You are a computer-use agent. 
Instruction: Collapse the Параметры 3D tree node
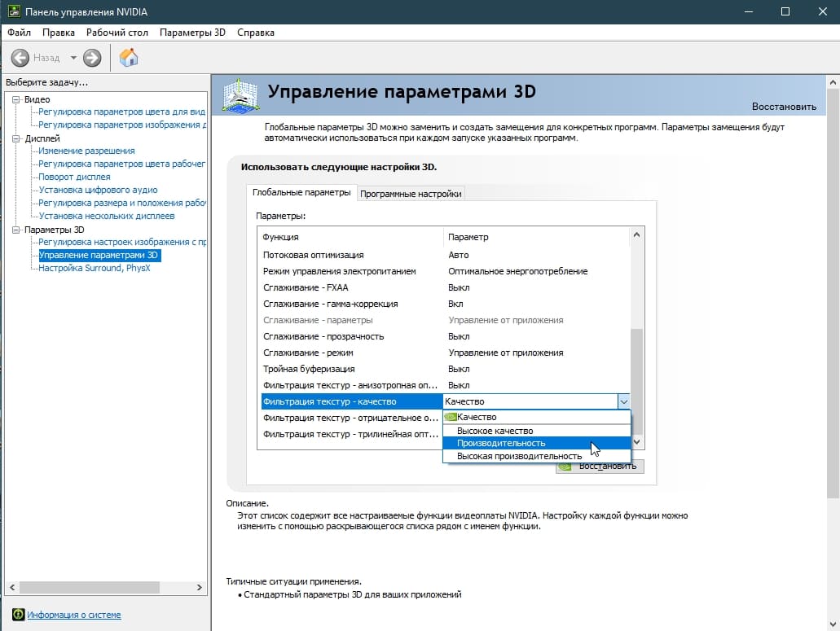click(16, 230)
